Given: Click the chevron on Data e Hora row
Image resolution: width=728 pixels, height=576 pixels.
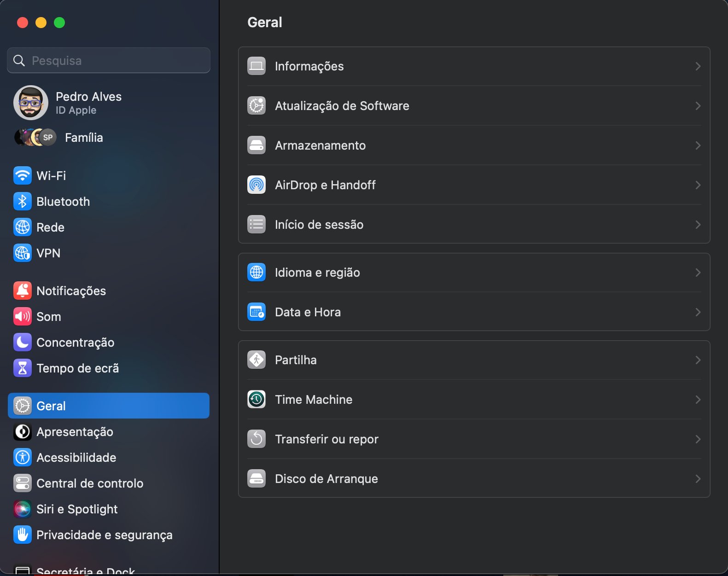Looking at the screenshot, I should (698, 312).
